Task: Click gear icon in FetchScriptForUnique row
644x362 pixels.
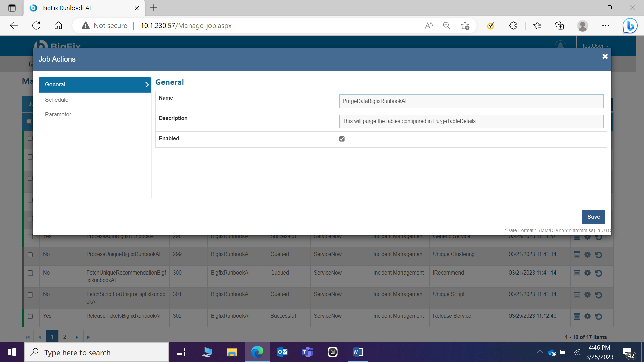Action: (x=587, y=295)
